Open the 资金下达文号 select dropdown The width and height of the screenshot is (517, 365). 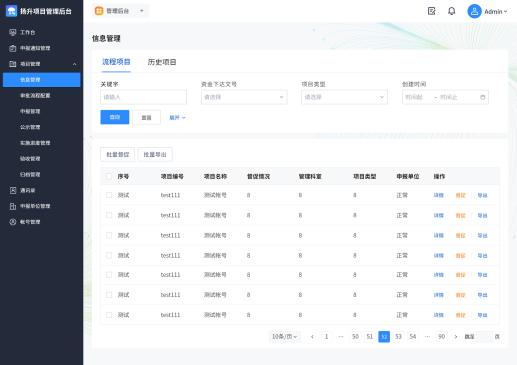click(244, 97)
